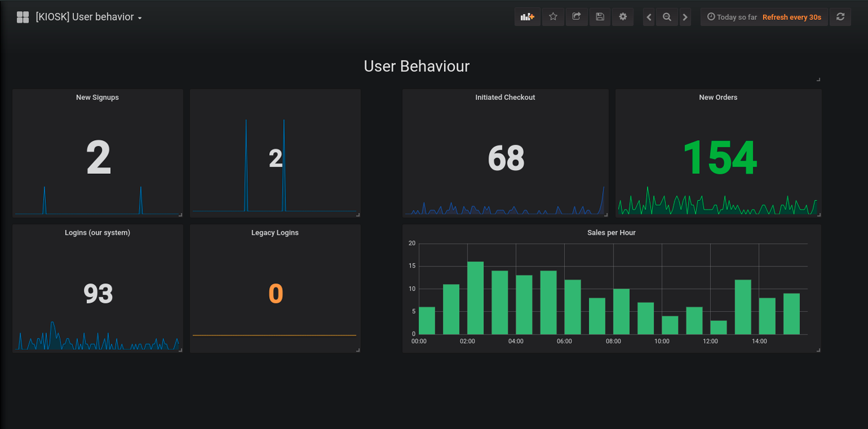Viewport: 868px width, 429px height.
Task: Open the Initiated Checkout panel title menu
Action: pyautogui.click(x=505, y=97)
